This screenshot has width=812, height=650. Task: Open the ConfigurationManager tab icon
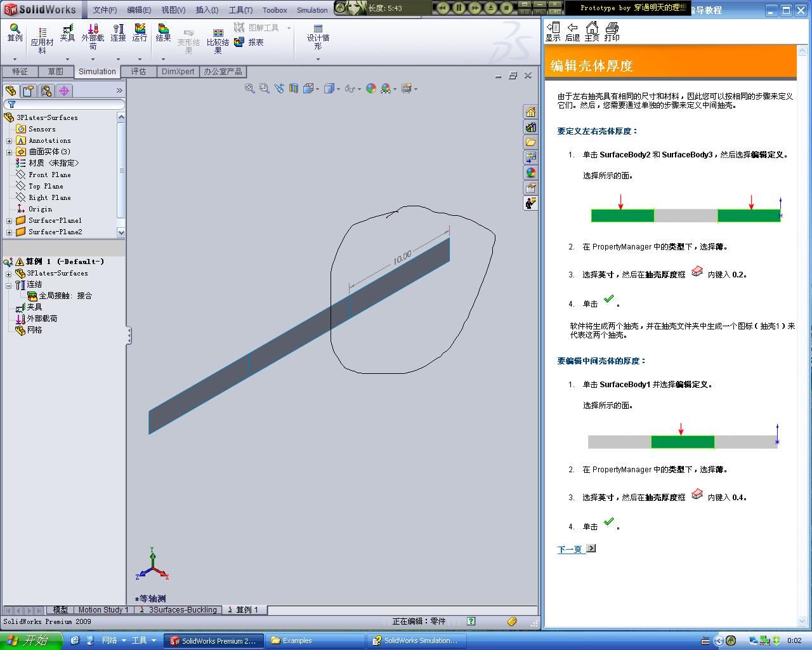[46, 91]
